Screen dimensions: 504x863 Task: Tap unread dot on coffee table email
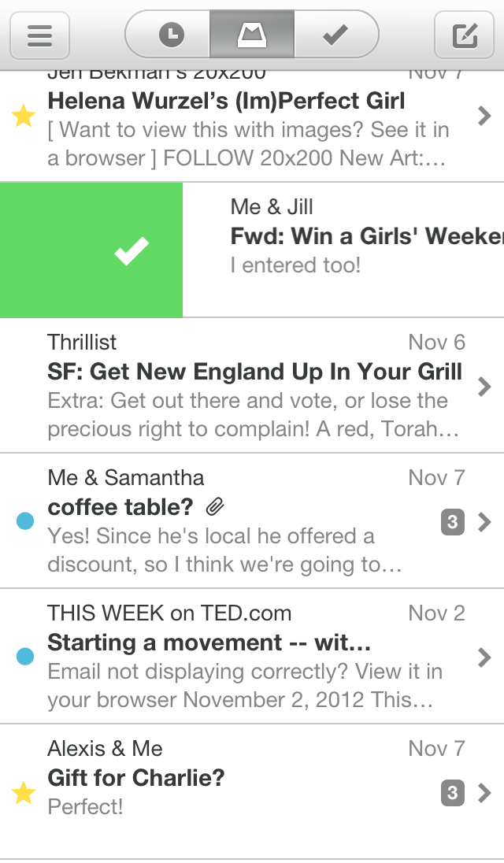click(x=25, y=521)
